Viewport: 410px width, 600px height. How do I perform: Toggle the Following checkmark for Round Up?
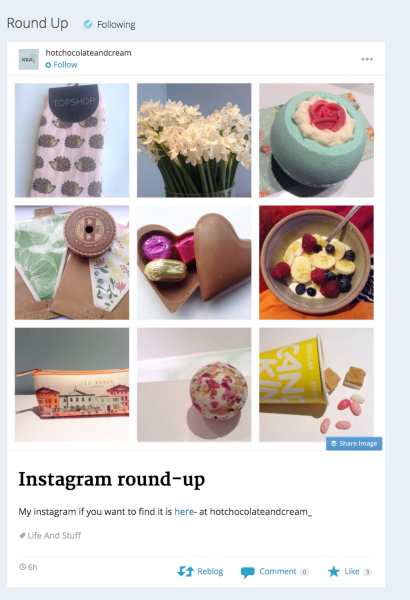[88, 24]
